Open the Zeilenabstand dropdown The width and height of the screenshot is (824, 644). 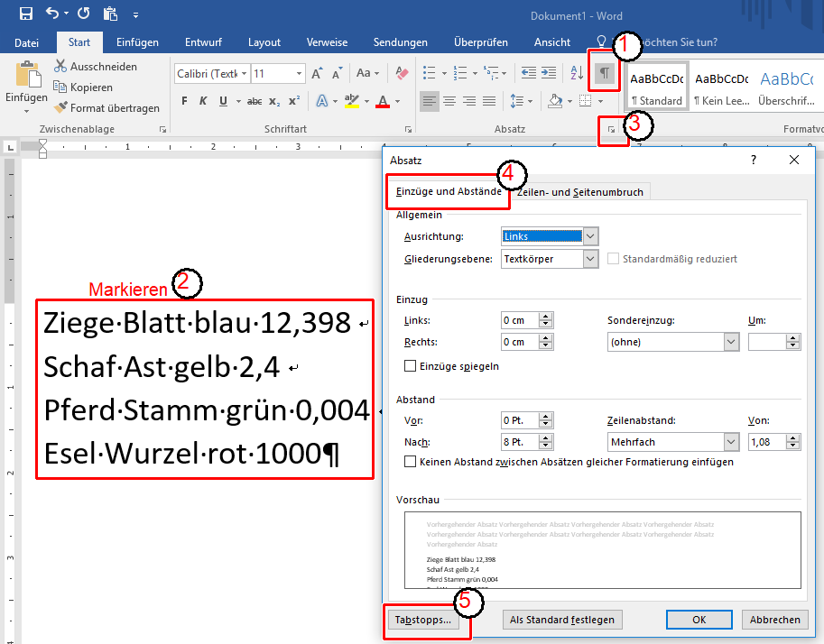pos(732,442)
